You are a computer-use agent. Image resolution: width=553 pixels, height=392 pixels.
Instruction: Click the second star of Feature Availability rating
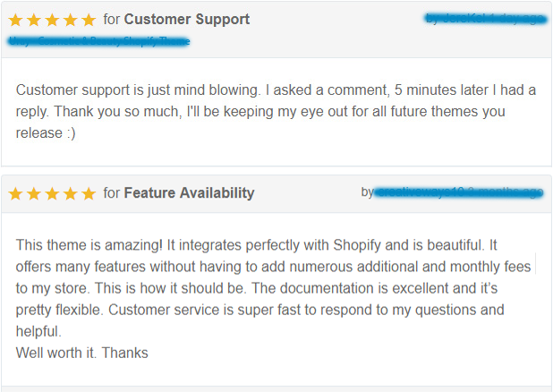pos(34,193)
